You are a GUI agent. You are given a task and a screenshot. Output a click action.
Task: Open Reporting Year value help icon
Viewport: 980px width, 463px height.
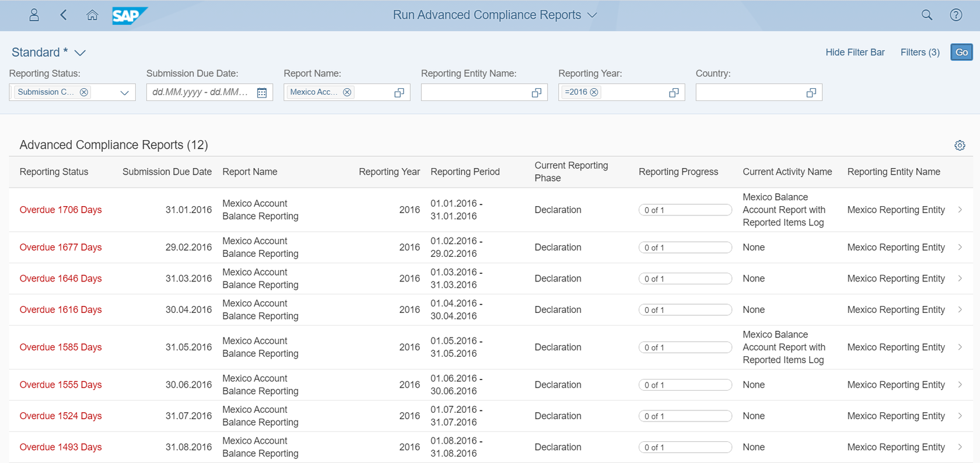tap(674, 93)
